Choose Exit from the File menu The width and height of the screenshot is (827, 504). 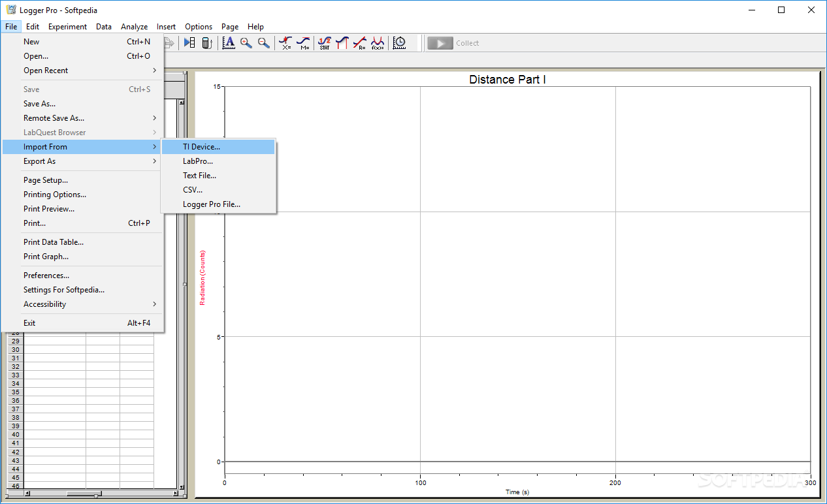click(82, 323)
